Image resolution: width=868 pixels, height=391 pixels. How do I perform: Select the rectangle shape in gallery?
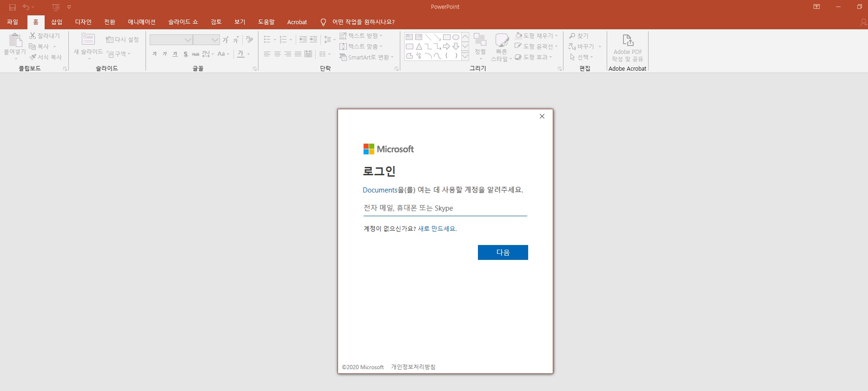446,37
